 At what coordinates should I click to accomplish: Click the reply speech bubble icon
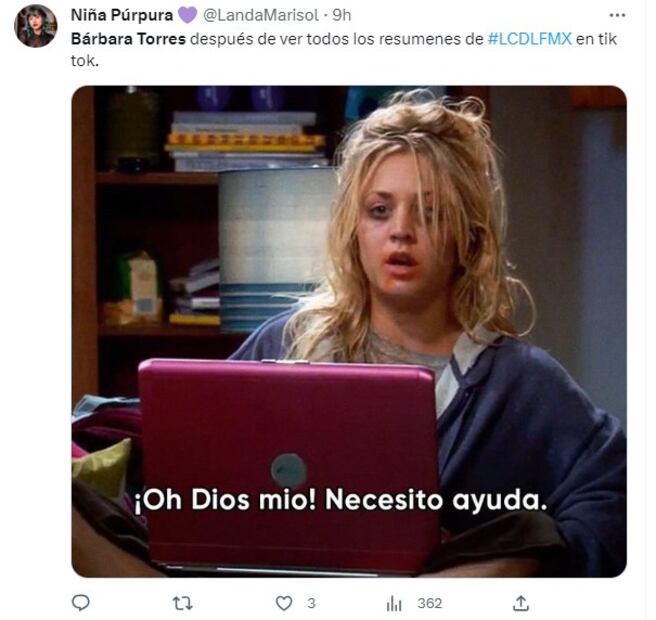click(x=80, y=603)
